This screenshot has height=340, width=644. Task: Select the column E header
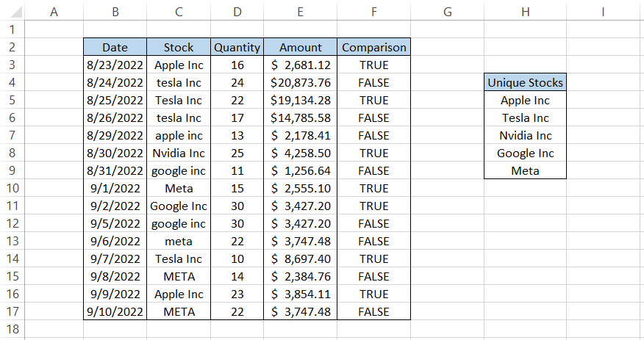(300, 11)
